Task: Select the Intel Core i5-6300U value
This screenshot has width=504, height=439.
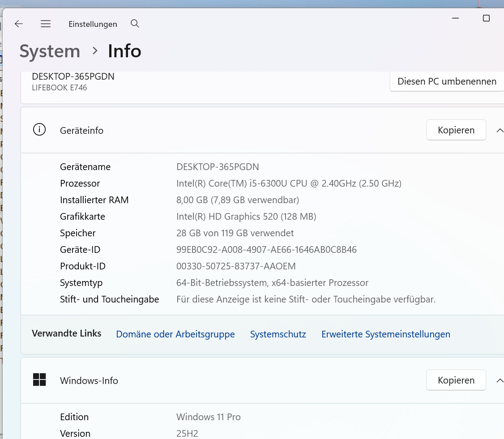Action: click(x=289, y=183)
